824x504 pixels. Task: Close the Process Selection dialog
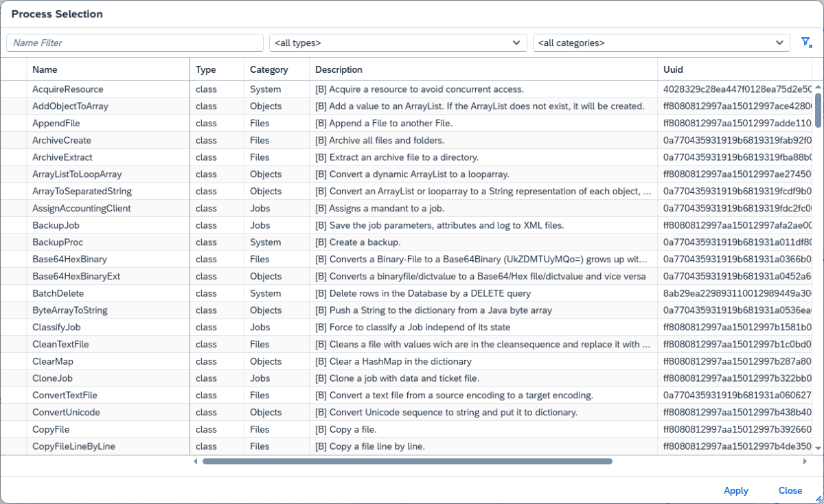pos(790,490)
